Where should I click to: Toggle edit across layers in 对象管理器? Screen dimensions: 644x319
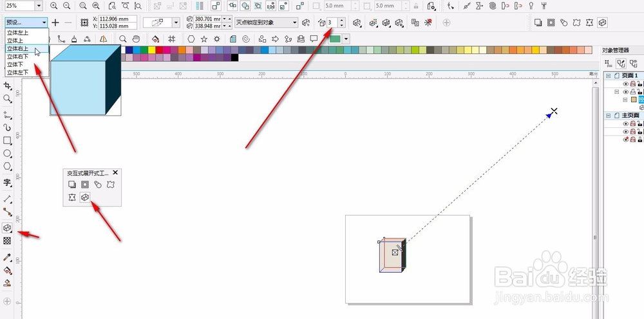point(621,64)
